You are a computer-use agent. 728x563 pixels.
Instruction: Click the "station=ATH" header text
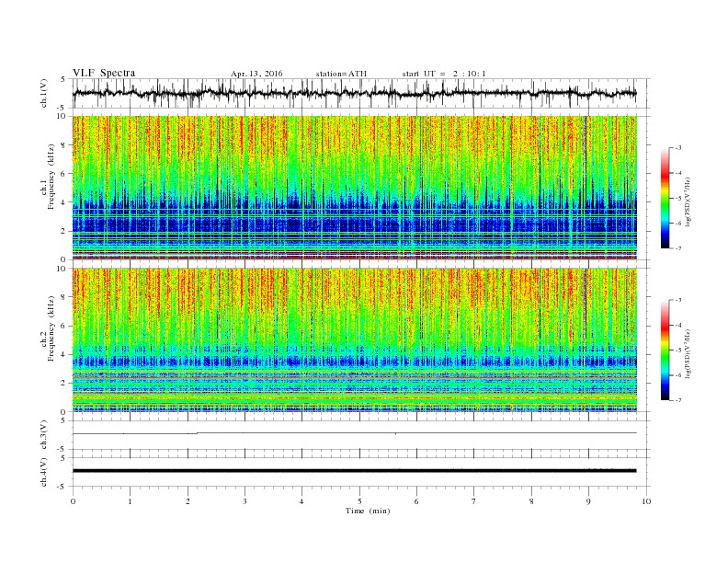click(341, 74)
